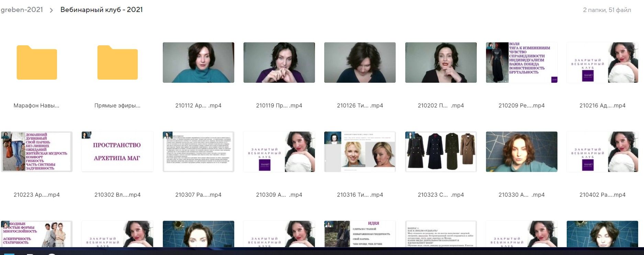The image size is (644, 255).
Task: Select the 210316 Ти... .mp4 haircut thumbnail
Action: (360, 152)
